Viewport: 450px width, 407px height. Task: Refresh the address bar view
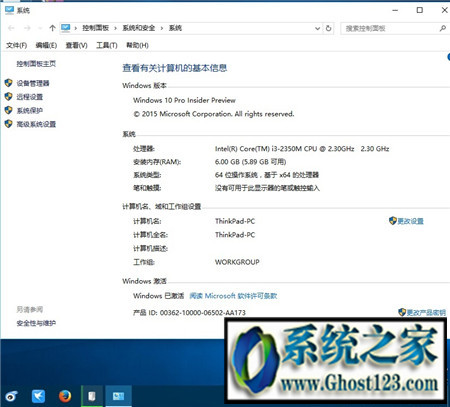tap(328, 28)
